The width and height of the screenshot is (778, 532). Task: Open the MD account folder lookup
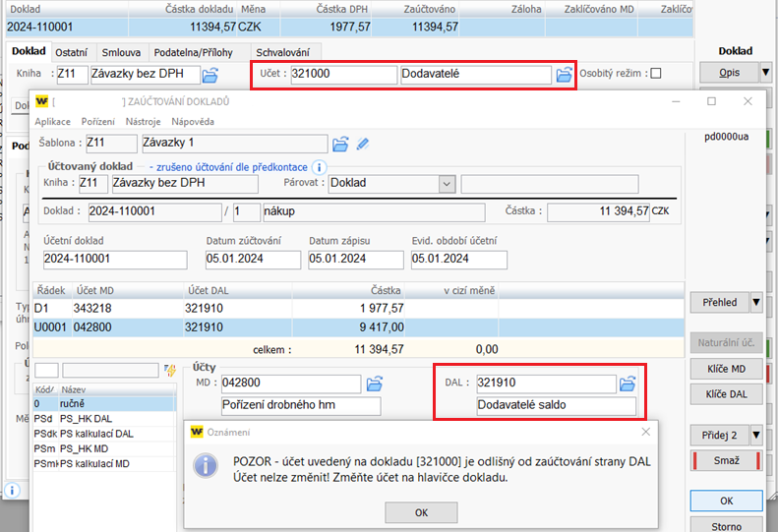(x=375, y=384)
